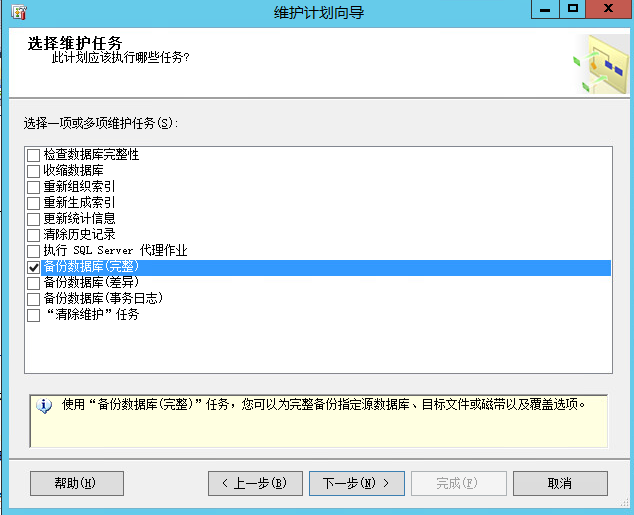Check the 检查数据库完整性 checkbox
This screenshot has height=515, width=634.
click(34, 155)
